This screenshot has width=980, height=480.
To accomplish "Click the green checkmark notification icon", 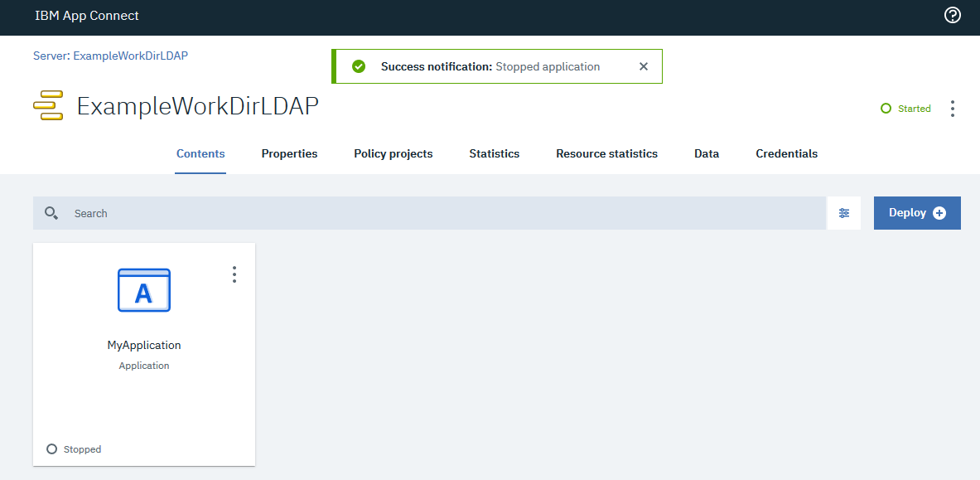I will click(x=358, y=66).
